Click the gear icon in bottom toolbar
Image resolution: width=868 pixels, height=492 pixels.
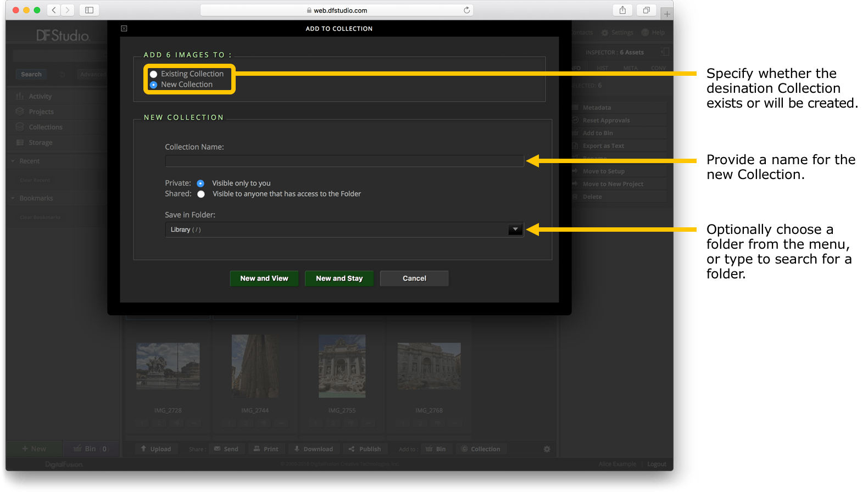point(547,449)
